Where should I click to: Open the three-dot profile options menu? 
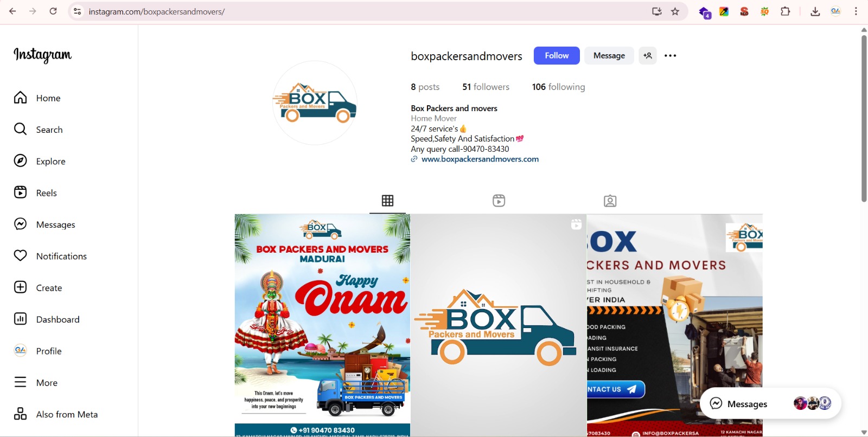(x=670, y=56)
